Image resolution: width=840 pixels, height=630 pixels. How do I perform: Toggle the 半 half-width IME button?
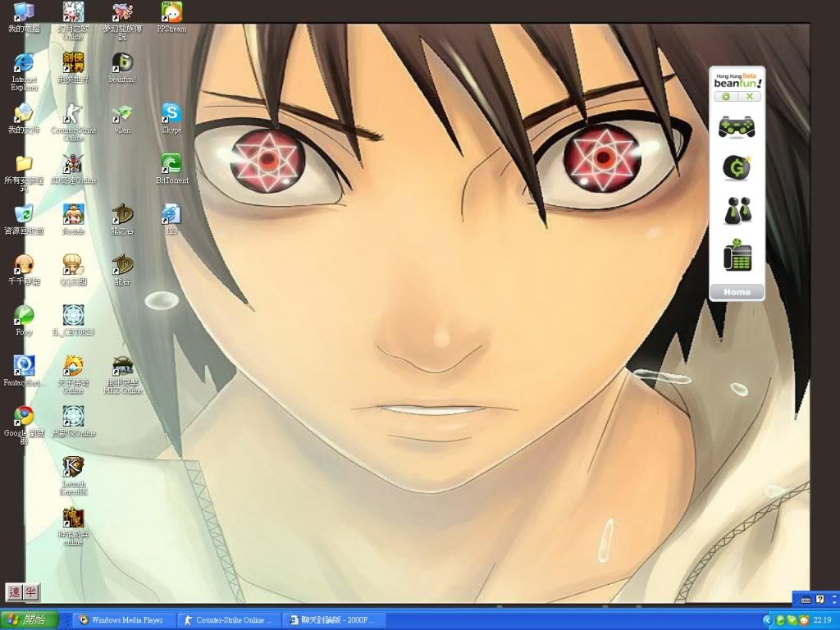coord(30,591)
